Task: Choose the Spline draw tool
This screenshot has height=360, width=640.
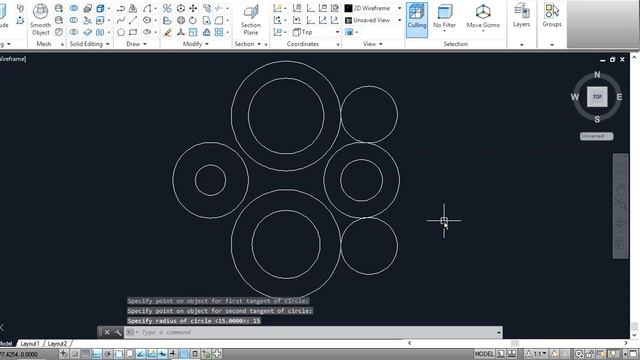Action: tap(121, 20)
